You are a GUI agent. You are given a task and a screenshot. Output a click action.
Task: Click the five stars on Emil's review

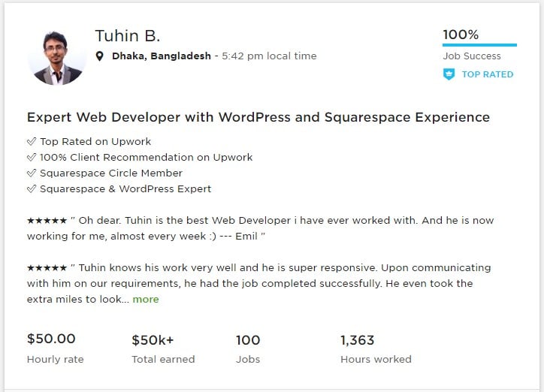[x=47, y=221]
